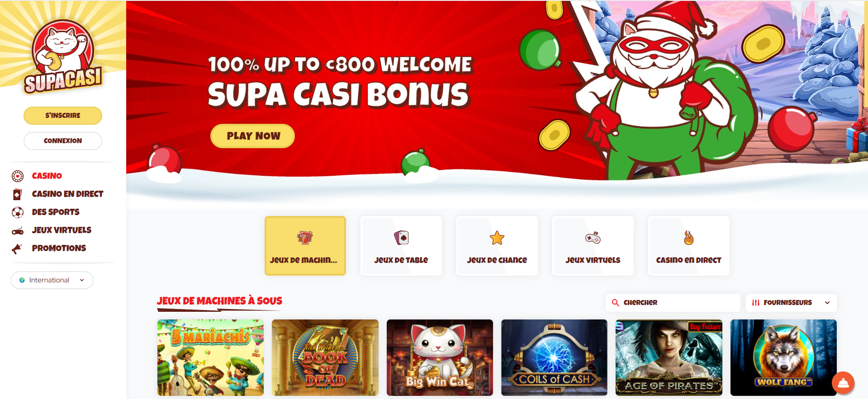Open the support bell chat button
Screen dimensions: 868x399
(x=843, y=383)
